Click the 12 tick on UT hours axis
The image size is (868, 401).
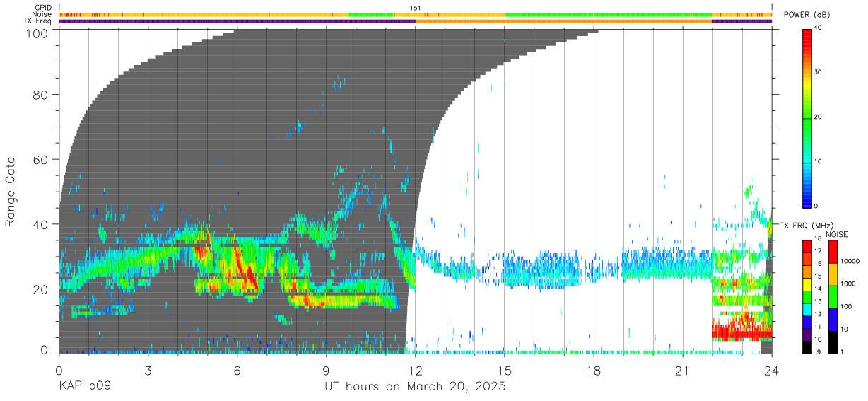click(x=416, y=371)
